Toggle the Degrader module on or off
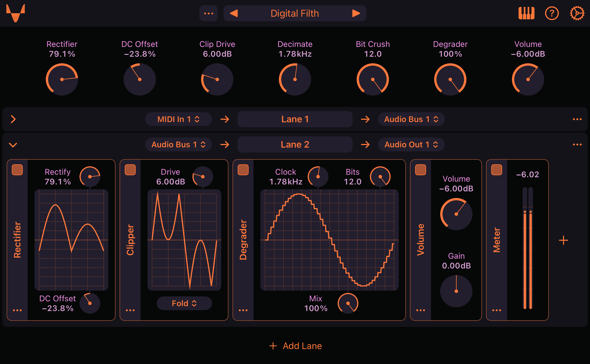Screen dimensions: 590x364 coord(243,170)
